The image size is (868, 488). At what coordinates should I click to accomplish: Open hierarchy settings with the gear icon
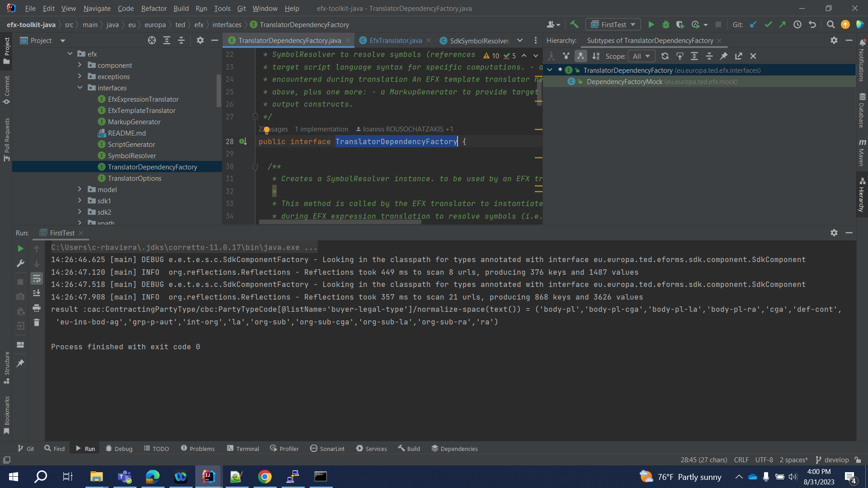pyautogui.click(x=834, y=40)
